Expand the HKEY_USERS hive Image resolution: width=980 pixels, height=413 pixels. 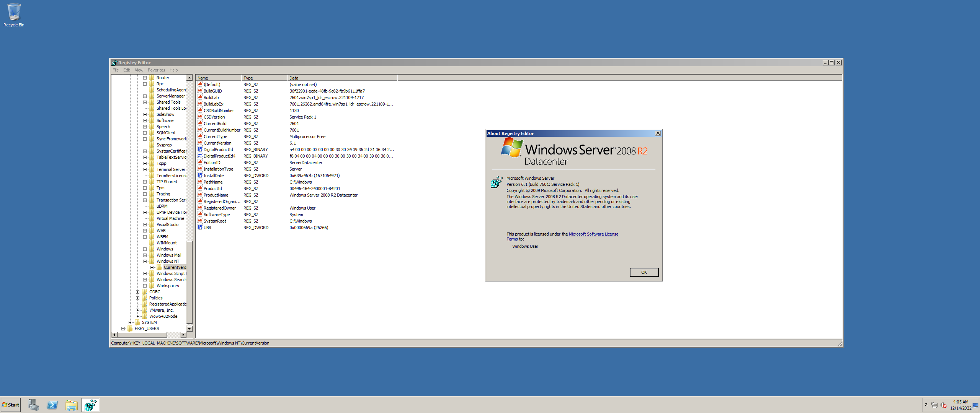123,328
